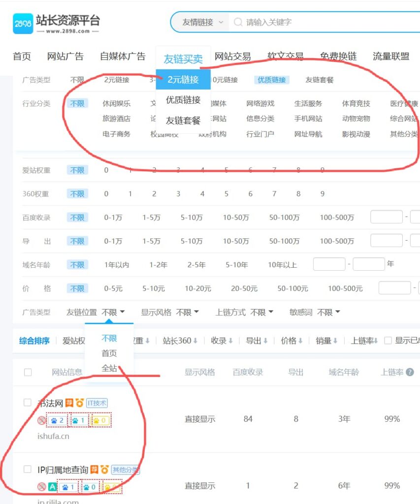Choose 首页 in 友链位置 list
The height and width of the screenshot is (504, 420).
pos(109,353)
